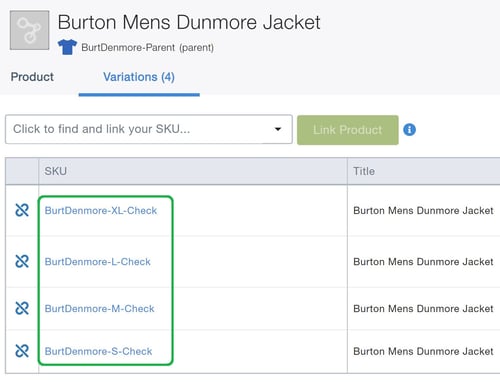Viewport: 500px width, 382px height.
Task: Select the title cell in BurtDenmore-S-Check row
Action: pyautogui.click(x=423, y=351)
